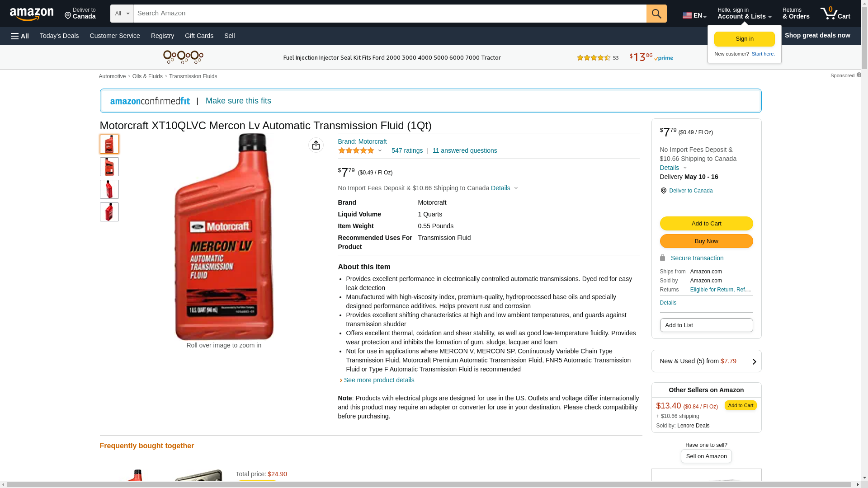Open Today's Deals menu item
The image size is (868, 488).
coord(59,36)
